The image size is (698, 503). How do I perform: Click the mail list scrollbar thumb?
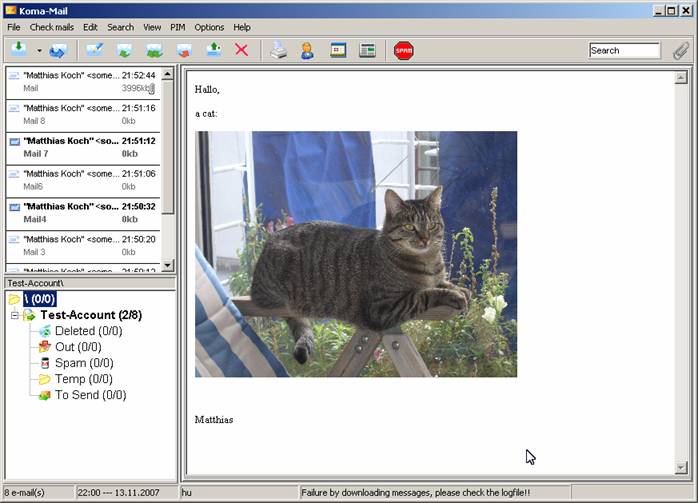coord(167,147)
